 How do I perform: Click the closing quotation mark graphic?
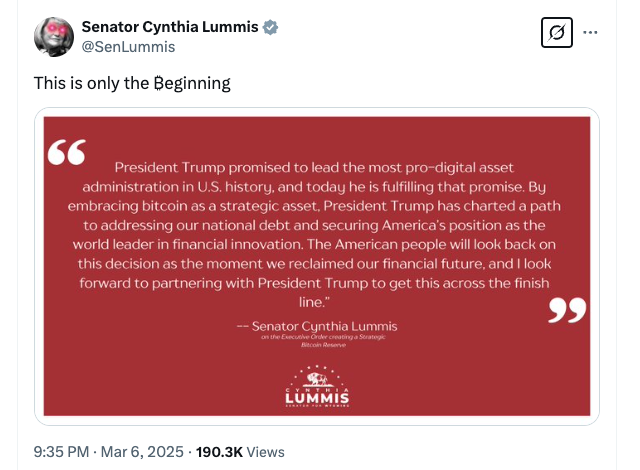click(x=568, y=313)
